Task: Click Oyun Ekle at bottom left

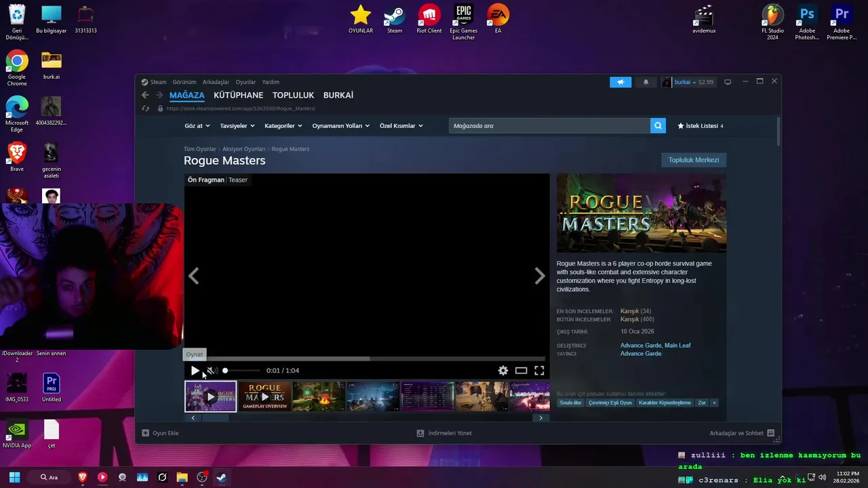Action: click(x=160, y=433)
